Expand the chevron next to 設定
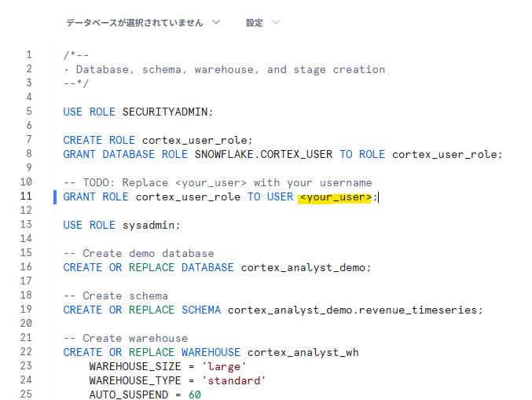This screenshot has height=400, width=532. click(x=276, y=22)
